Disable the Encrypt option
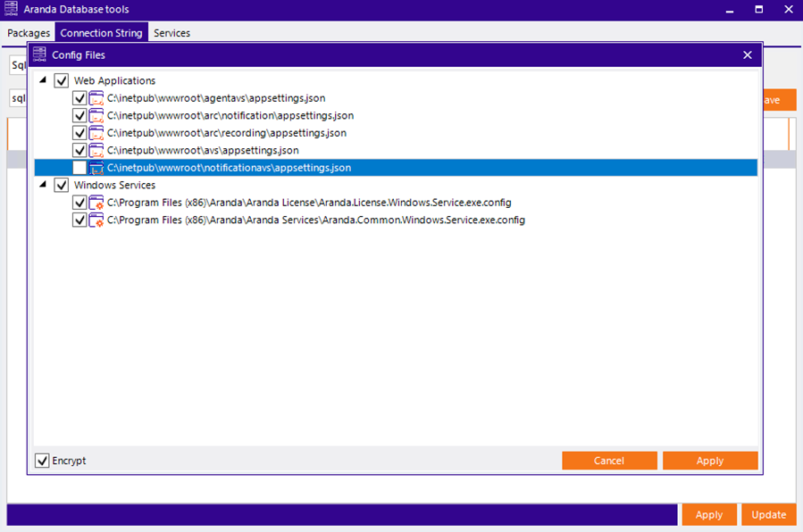 (x=42, y=461)
